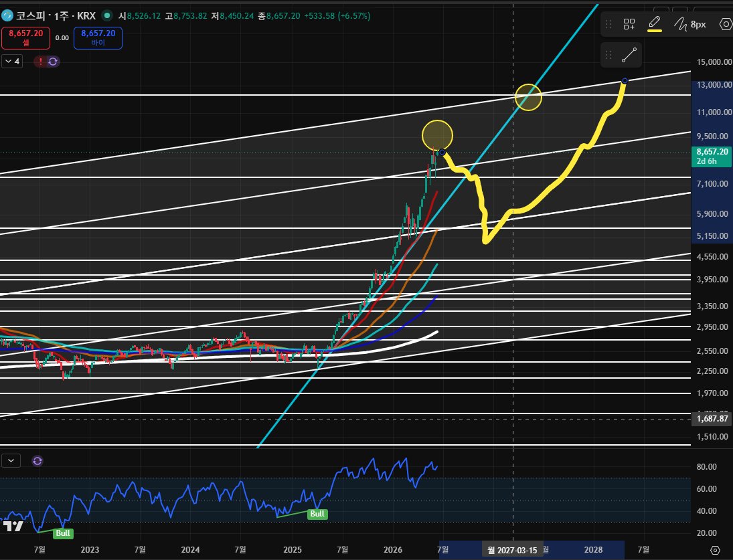The width and height of the screenshot is (733, 560).
Task: Click the purple refresh icon in RSI pane
Action: click(37, 461)
